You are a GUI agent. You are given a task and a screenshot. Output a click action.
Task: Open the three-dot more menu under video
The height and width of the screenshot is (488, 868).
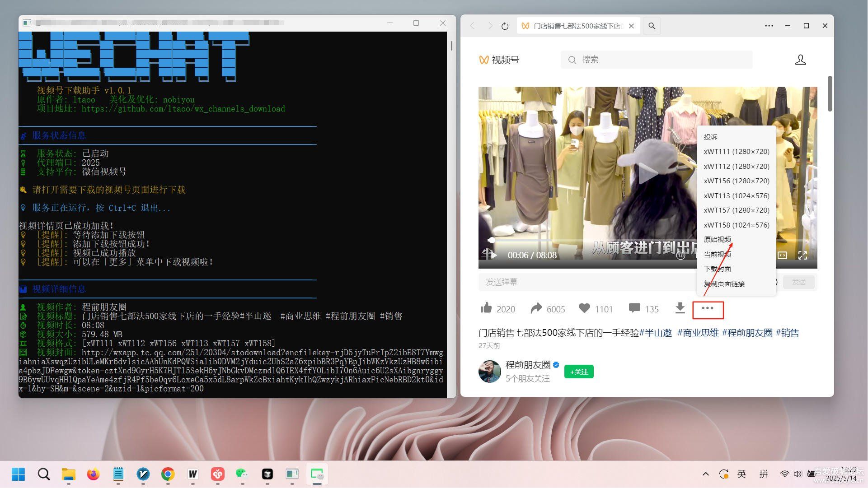point(708,308)
